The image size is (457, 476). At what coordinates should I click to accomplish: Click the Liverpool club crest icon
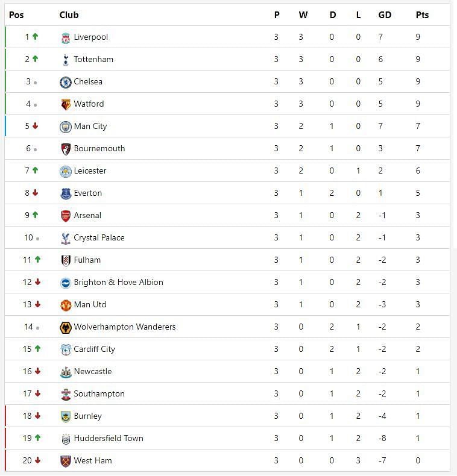point(66,37)
